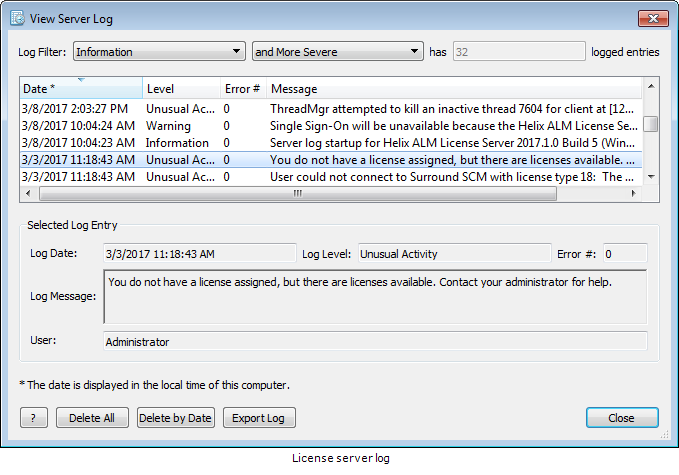This screenshot has height=475, width=679.
Task: Sort entries by Level column header
Action: pyautogui.click(x=180, y=89)
